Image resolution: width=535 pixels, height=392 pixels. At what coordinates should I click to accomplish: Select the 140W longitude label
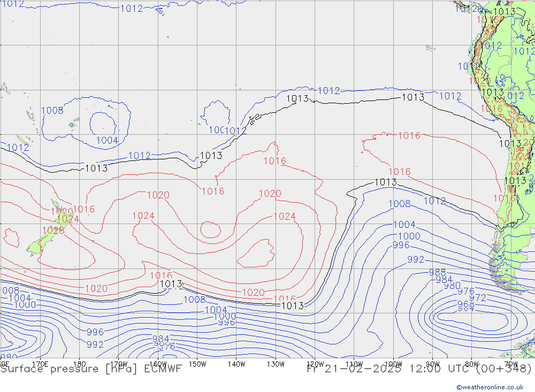236,364
